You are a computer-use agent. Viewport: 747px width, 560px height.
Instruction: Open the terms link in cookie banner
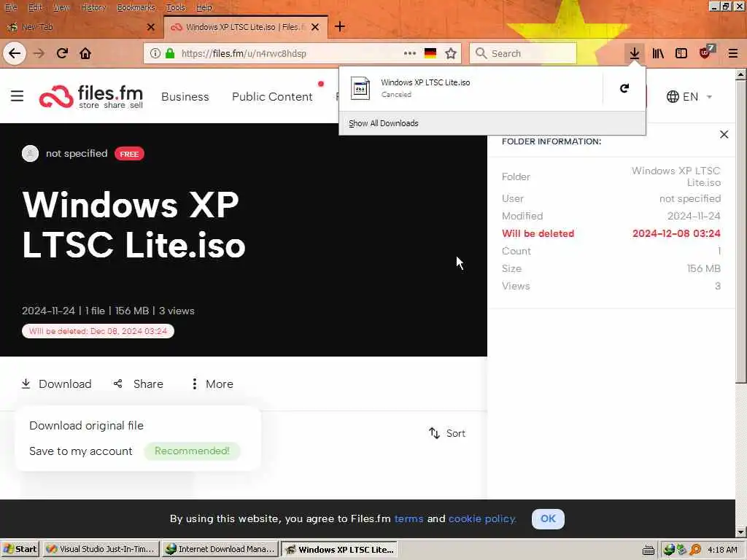click(x=409, y=518)
